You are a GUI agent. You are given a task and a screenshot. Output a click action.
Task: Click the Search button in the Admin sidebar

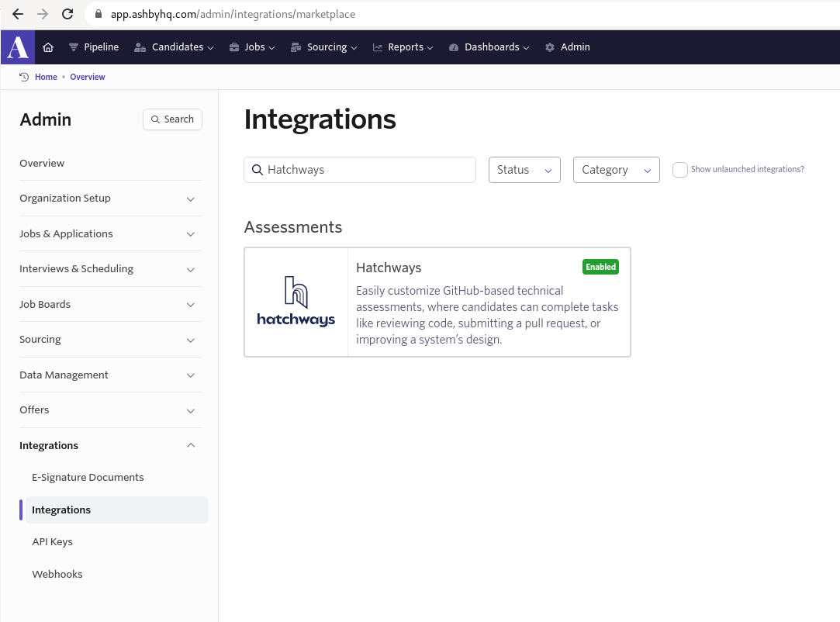[x=172, y=119]
